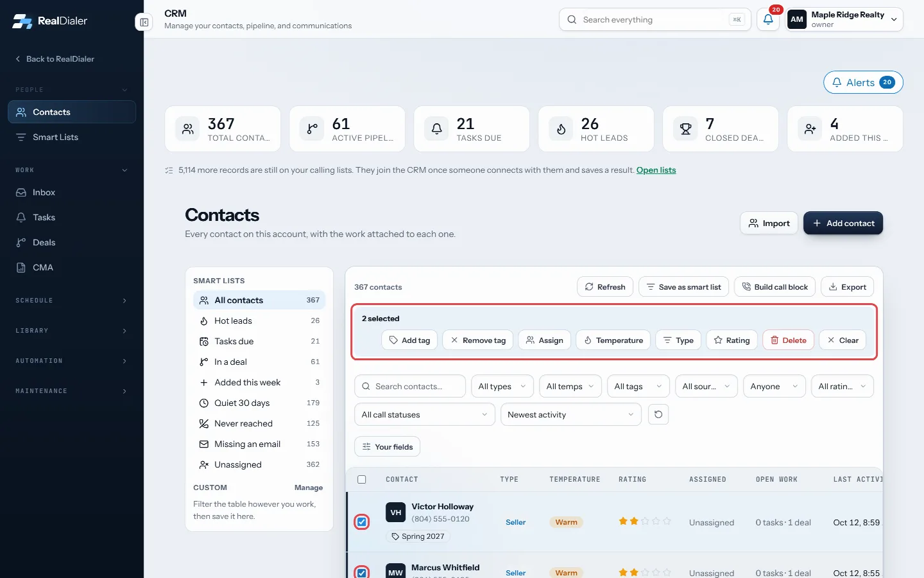924x578 pixels.
Task: Click the Import button
Action: pyautogui.click(x=769, y=223)
